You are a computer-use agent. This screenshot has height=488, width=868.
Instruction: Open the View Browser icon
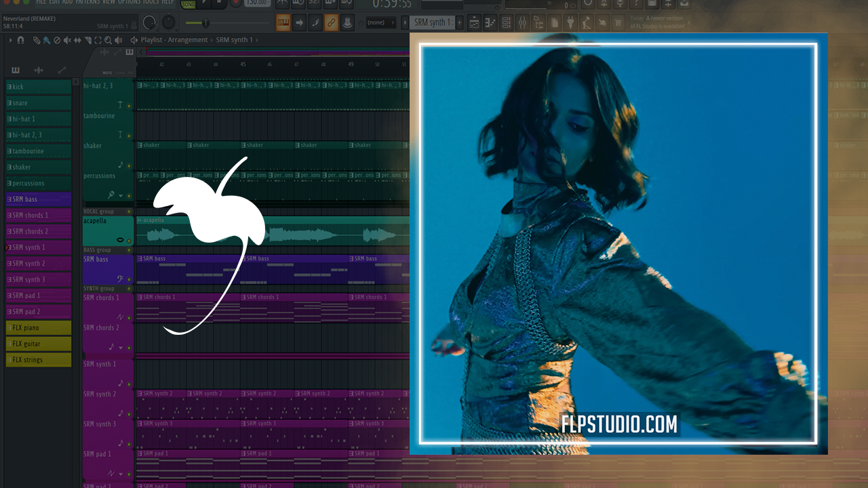[x=539, y=22]
